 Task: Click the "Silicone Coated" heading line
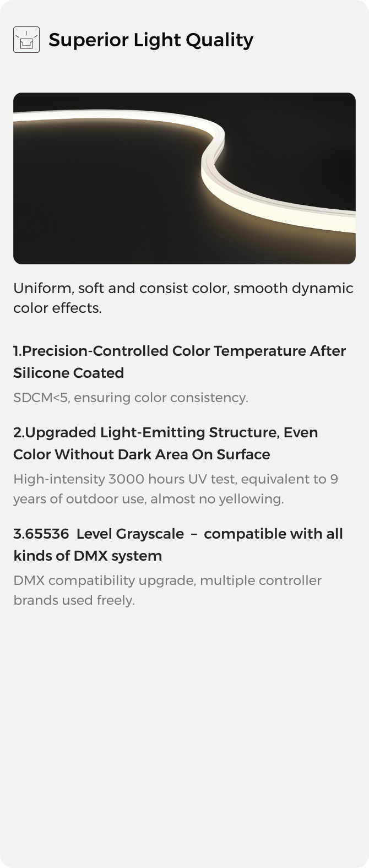click(x=68, y=373)
